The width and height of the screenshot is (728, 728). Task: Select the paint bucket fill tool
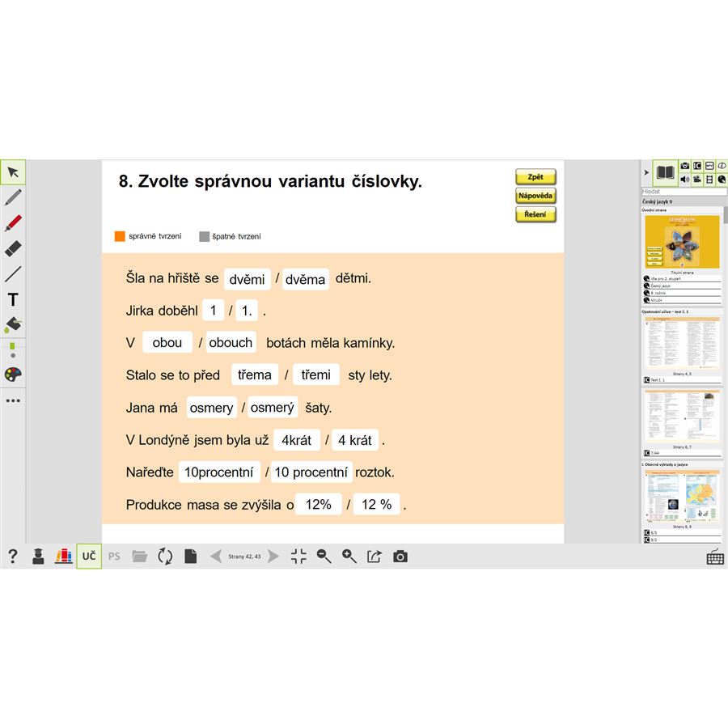pos(13,325)
